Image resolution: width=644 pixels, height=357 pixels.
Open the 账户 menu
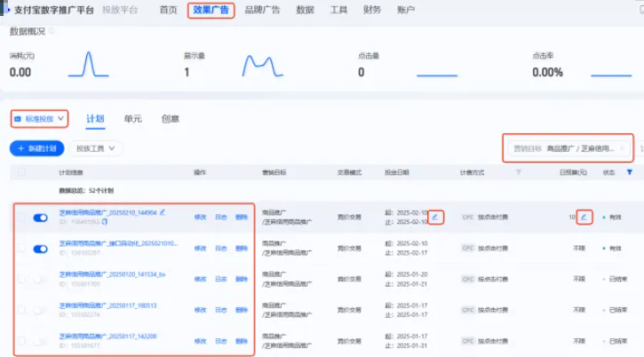pyautogui.click(x=406, y=10)
